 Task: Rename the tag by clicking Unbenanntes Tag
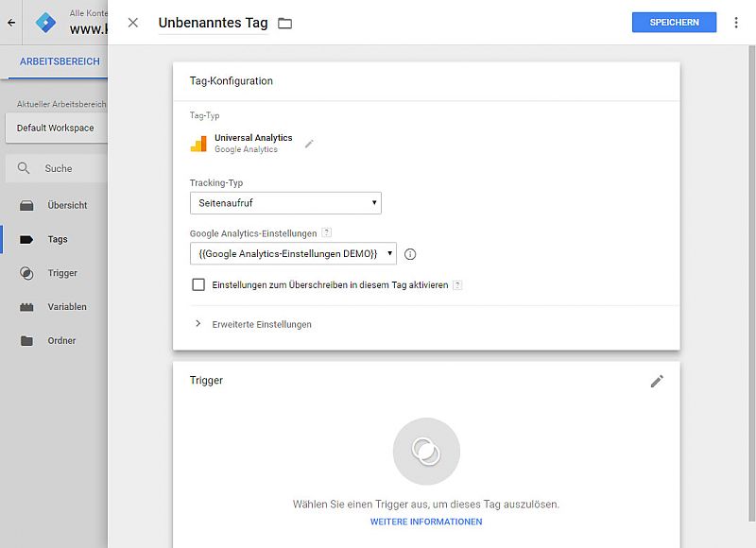(x=214, y=23)
